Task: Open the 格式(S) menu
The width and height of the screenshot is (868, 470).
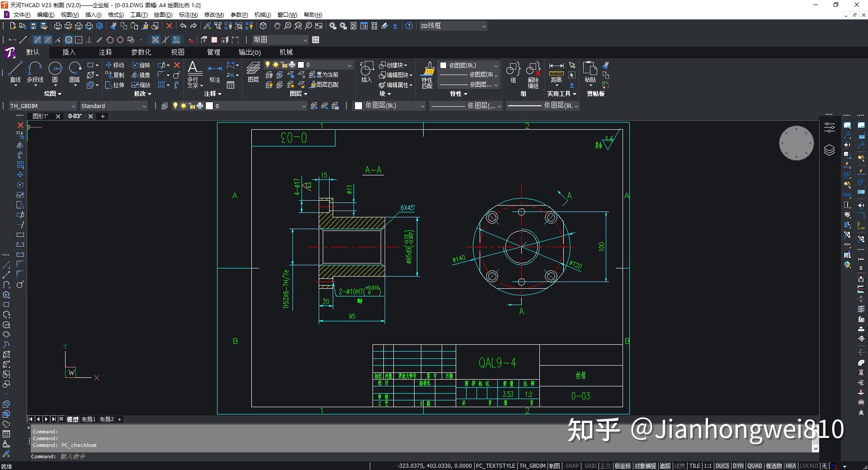Action: 115,14
